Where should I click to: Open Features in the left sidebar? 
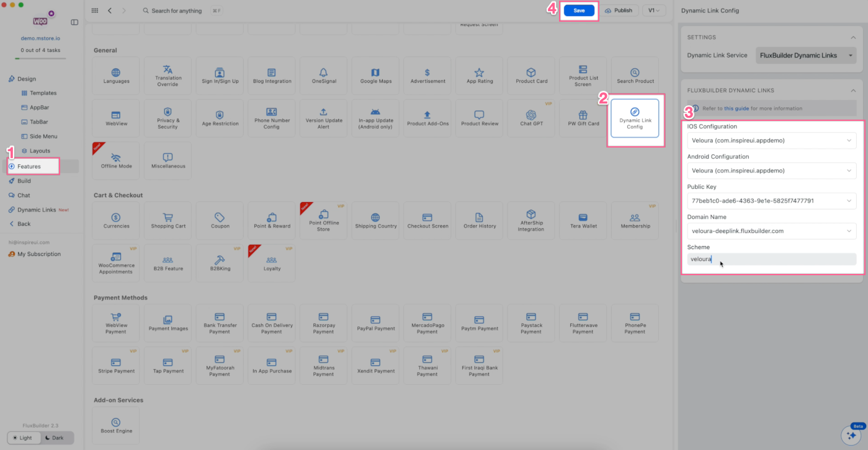[29, 166]
